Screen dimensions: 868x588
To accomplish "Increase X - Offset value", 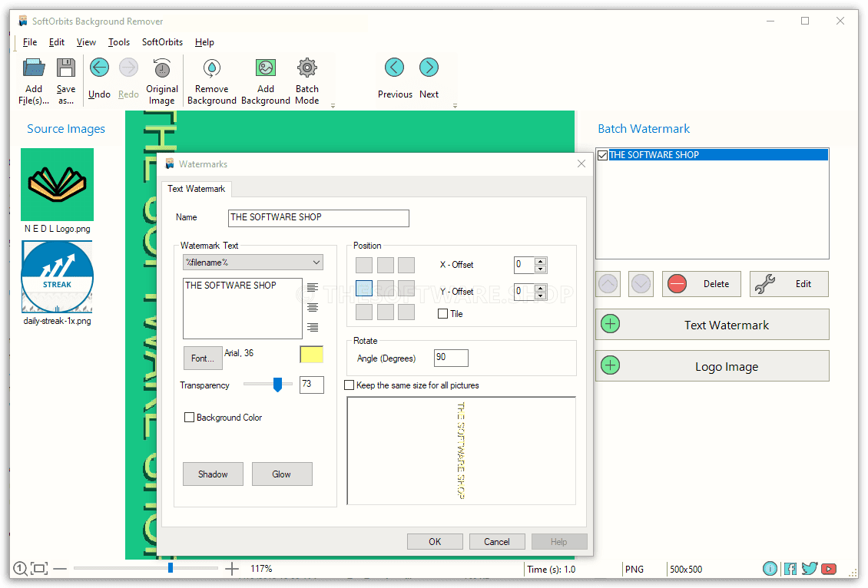I will coord(541,261).
